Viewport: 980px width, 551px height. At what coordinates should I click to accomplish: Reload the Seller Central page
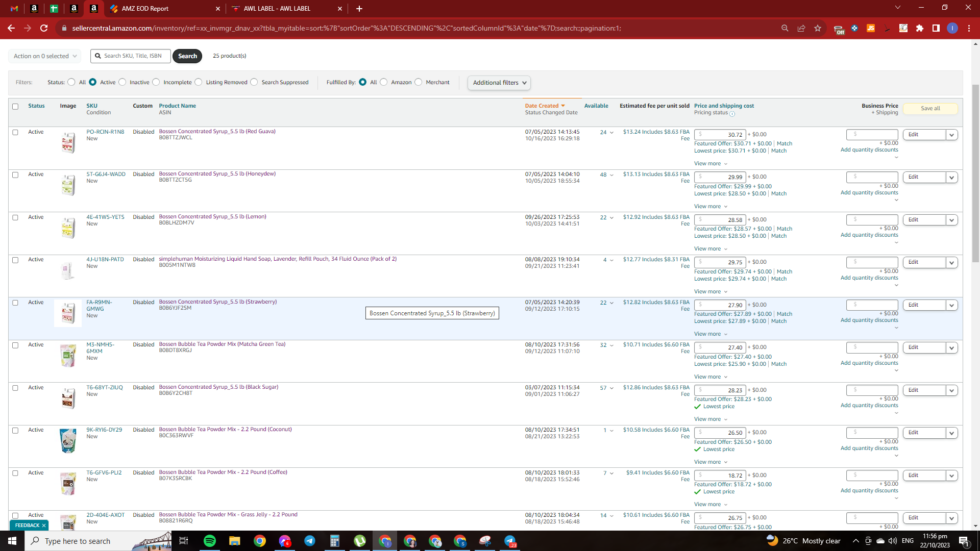click(x=44, y=28)
